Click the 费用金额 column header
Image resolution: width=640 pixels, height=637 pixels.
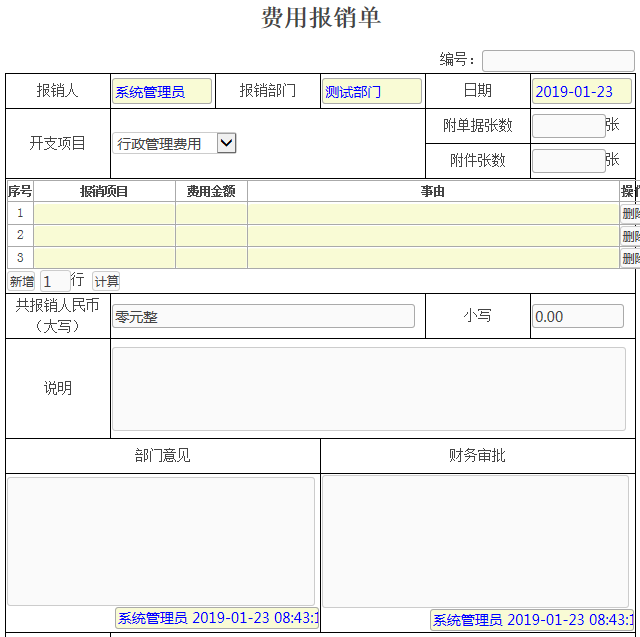[x=211, y=191]
